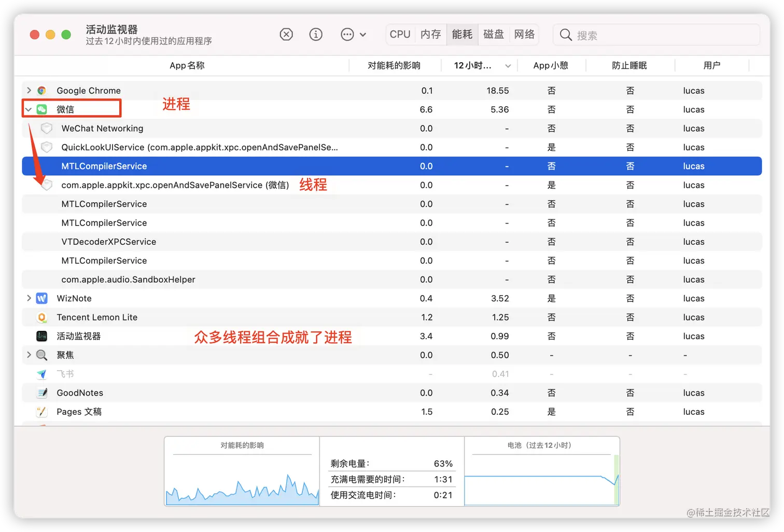The image size is (784, 532).
Task: Expand the Google Chrome process group
Action: 29,90
